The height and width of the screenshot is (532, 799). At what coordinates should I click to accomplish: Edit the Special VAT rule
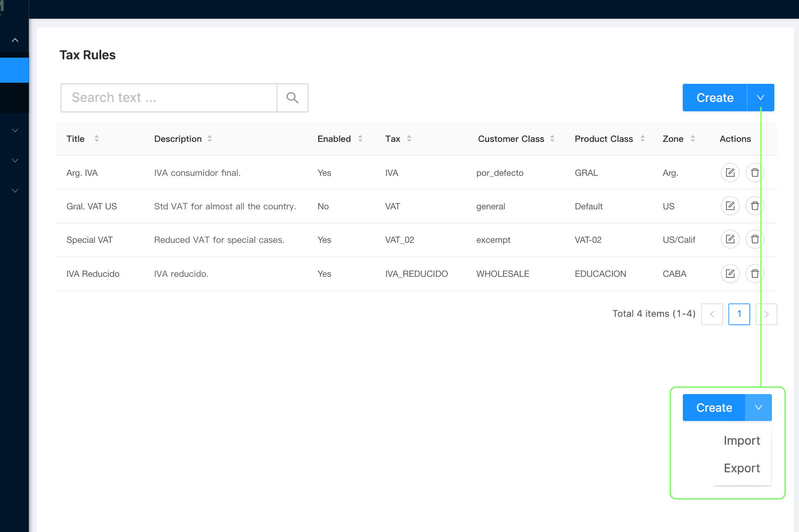coord(730,239)
